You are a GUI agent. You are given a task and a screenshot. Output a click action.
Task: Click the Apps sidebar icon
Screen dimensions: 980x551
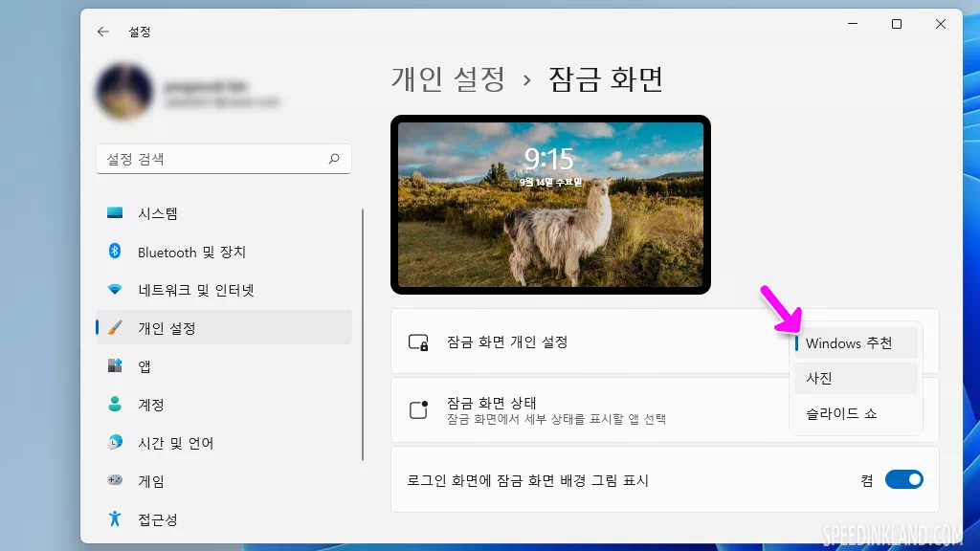click(115, 366)
